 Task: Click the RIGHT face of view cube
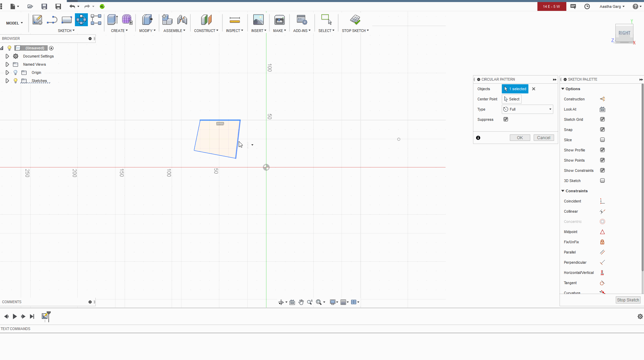coord(624,33)
